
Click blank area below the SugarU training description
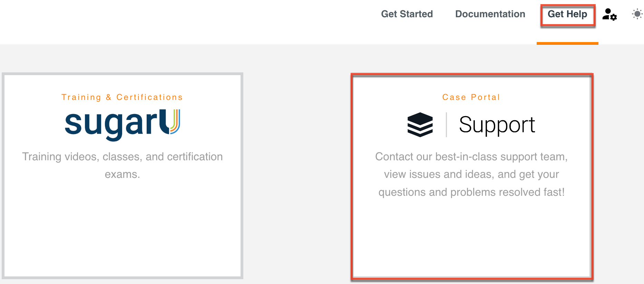coord(122,227)
